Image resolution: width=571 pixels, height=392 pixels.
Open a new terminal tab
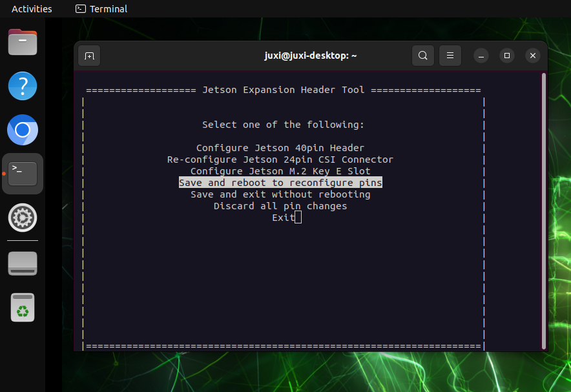pos(89,56)
